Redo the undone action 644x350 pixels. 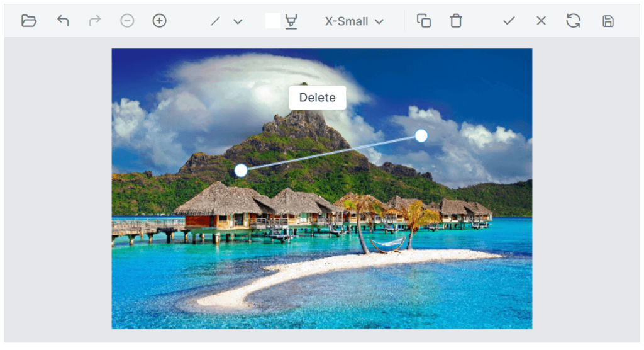[x=95, y=21]
